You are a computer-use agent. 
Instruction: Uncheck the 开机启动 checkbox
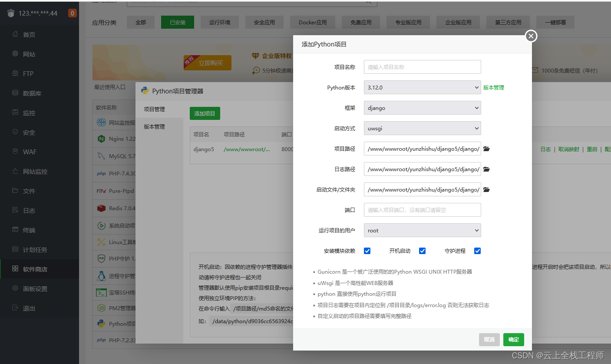tap(422, 251)
